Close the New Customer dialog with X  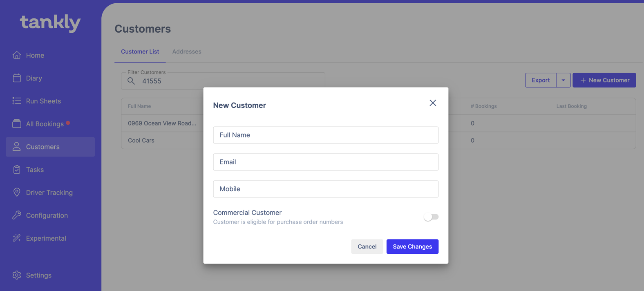coord(433,103)
